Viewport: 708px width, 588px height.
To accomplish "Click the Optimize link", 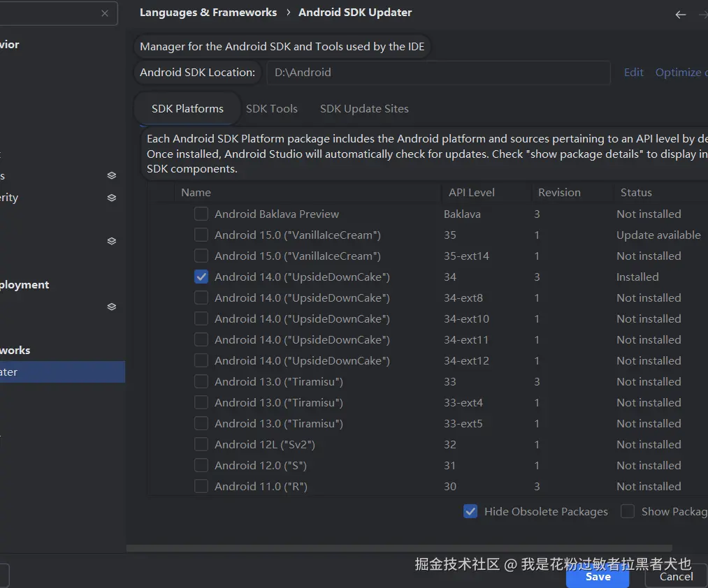I will 681,72.
